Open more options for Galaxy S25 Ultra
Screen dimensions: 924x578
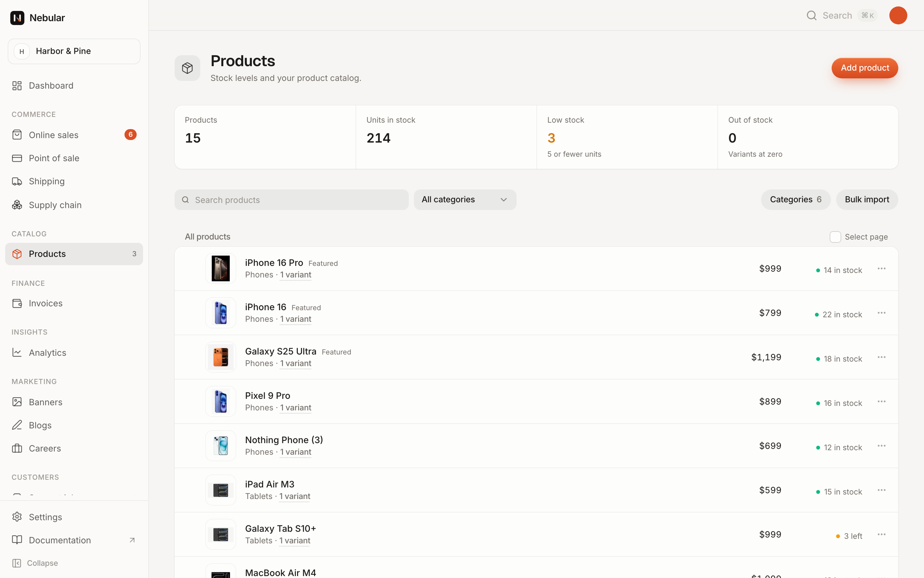coord(881,357)
